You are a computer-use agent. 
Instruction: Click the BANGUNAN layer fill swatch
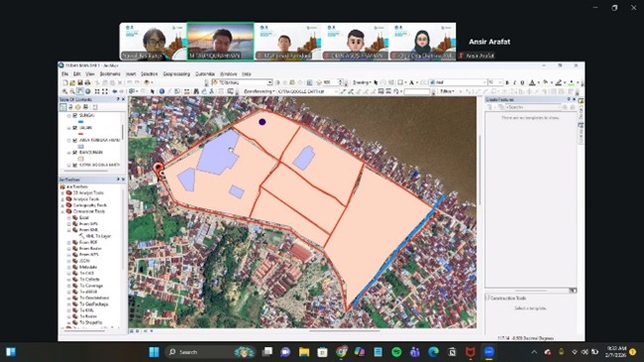pyautogui.click(x=80, y=159)
